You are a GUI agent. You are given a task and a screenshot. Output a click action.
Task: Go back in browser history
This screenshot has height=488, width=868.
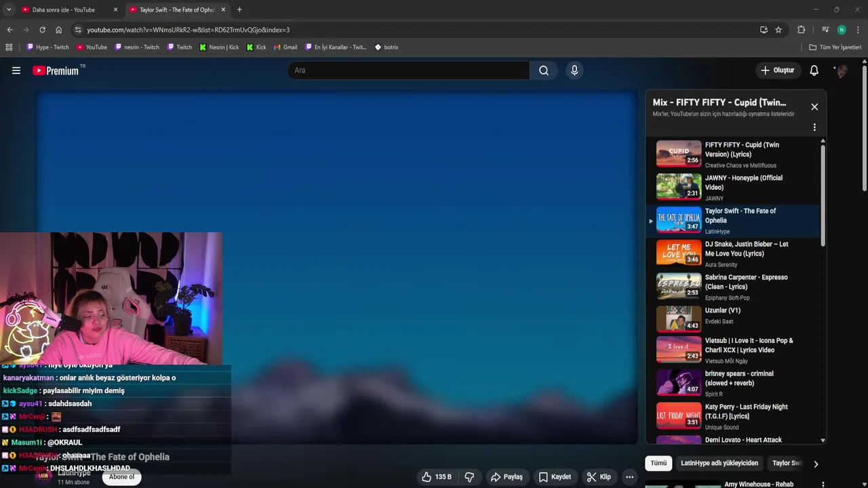tap(9, 30)
